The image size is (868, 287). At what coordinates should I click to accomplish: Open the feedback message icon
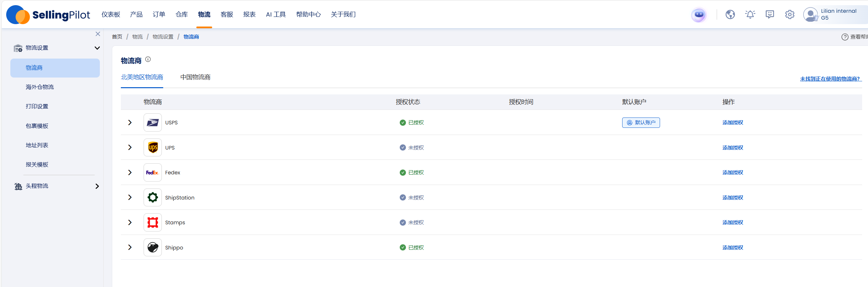click(770, 14)
